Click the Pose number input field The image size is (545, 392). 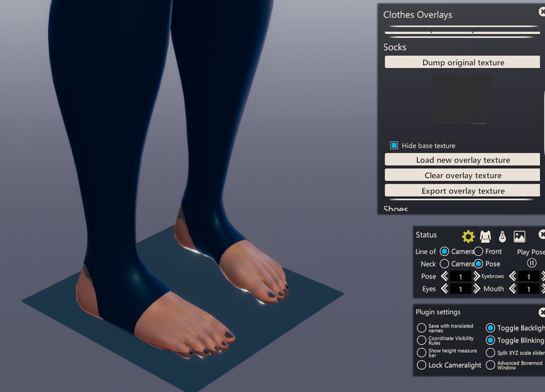click(x=460, y=276)
